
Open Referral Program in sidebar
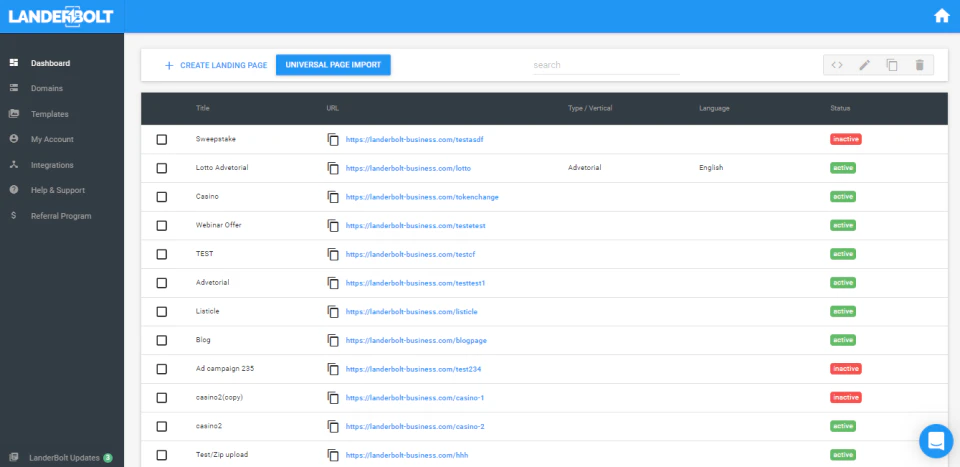[61, 216]
